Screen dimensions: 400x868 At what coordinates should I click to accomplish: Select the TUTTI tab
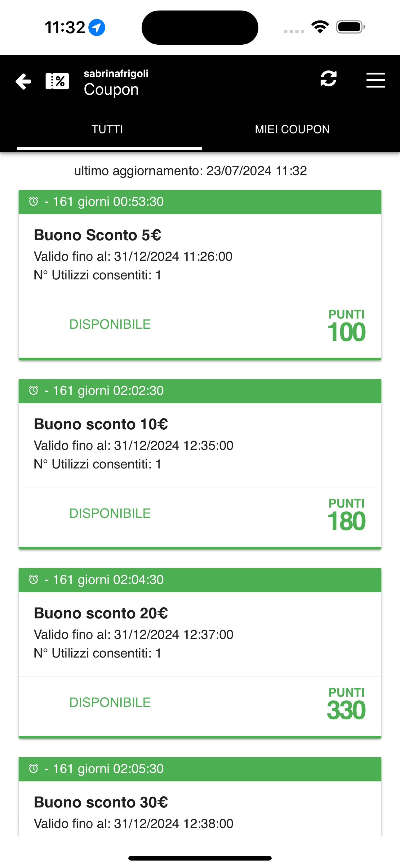pos(107,129)
